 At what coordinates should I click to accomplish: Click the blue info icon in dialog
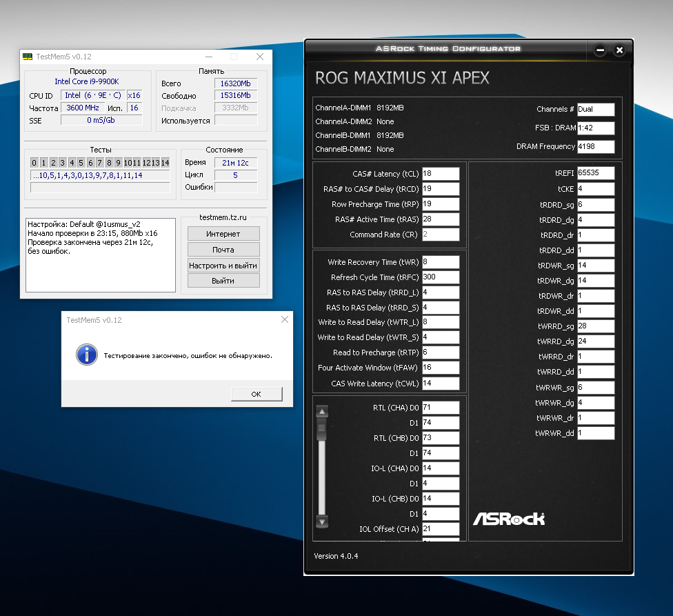tap(87, 355)
